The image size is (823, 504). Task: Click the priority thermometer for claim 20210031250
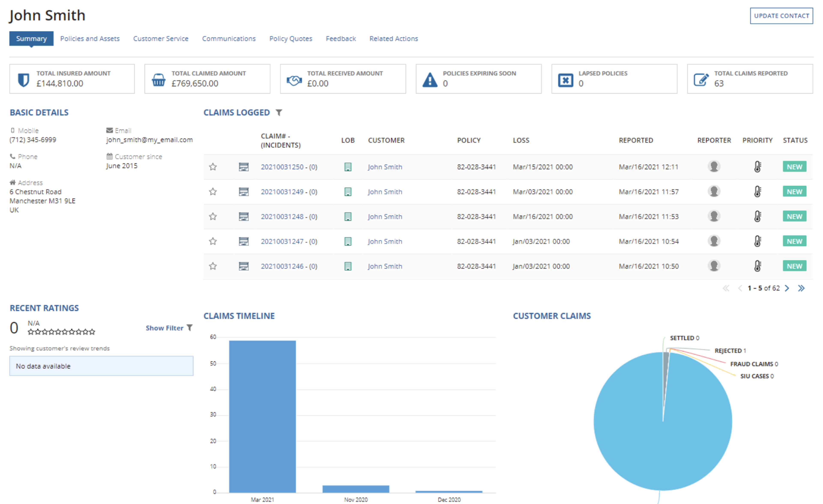tap(758, 166)
